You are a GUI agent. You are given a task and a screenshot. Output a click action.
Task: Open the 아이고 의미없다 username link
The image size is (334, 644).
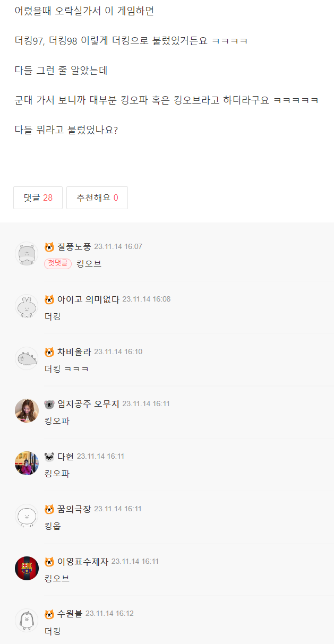pyautogui.click(x=88, y=299)
